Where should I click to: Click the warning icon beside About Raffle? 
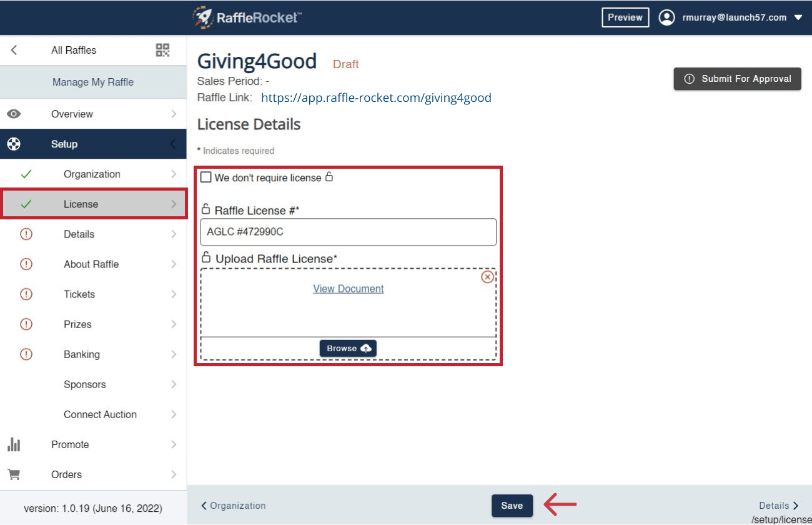[x=26, y=264]
